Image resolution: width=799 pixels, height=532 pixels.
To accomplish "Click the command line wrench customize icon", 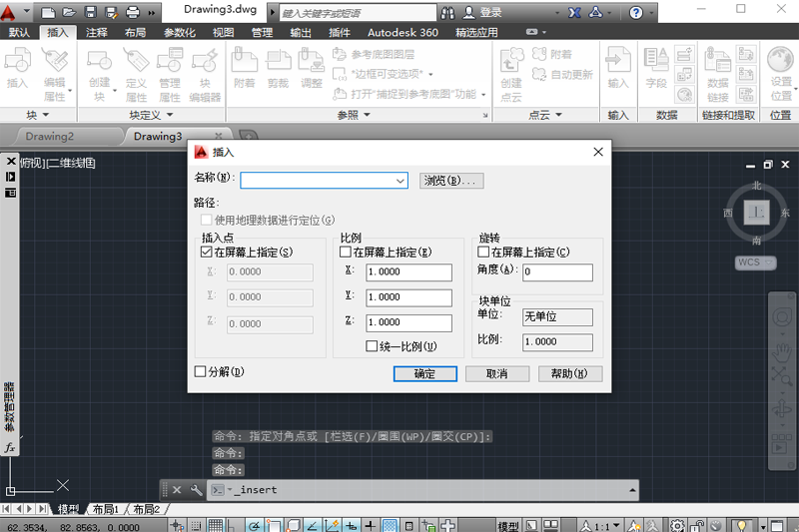I will click(x=196, y=490).
